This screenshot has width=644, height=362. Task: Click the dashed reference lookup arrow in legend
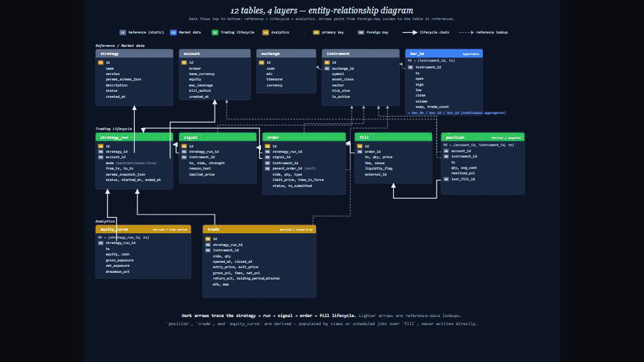[x=466, y=32]
